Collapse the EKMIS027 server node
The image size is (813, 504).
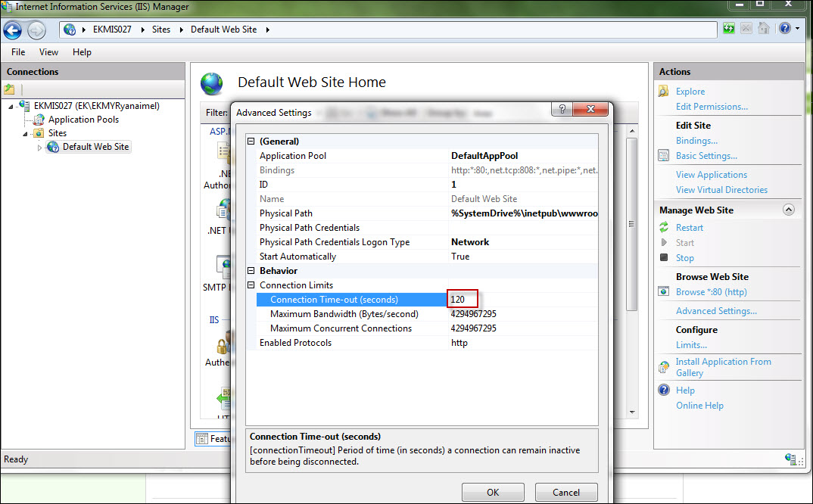(11, 106)
